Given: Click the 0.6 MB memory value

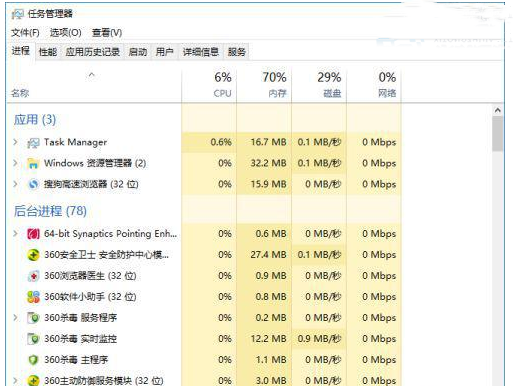Looking at the screenshot, I should click(x=271, y=233).
